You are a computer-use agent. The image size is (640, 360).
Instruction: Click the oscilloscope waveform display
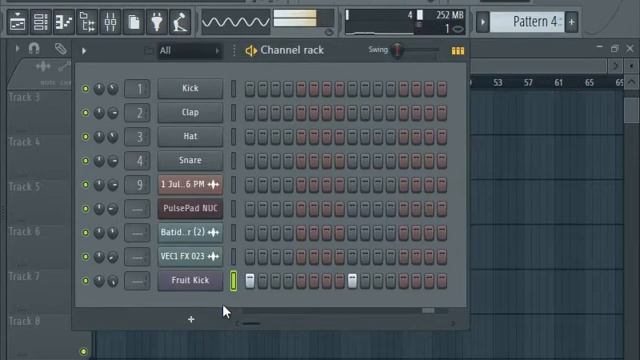coord(236,22)
